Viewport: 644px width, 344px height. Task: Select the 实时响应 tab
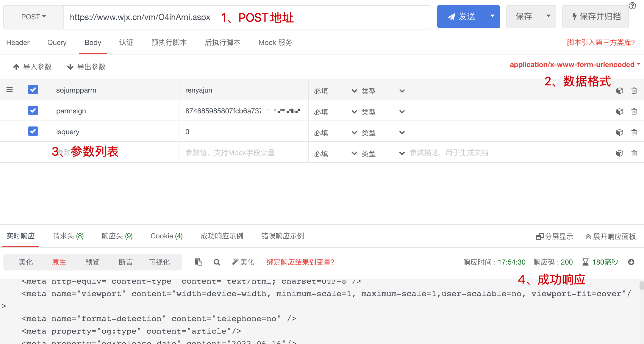21,236
